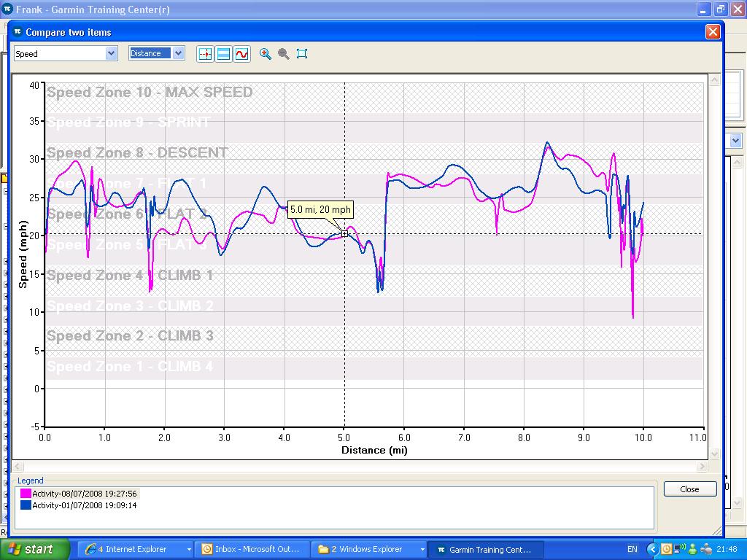Select Activity-08/07/2008 19:27:56 legend entry
This screenshot has height=560, width=747.
tap(84, 494)
